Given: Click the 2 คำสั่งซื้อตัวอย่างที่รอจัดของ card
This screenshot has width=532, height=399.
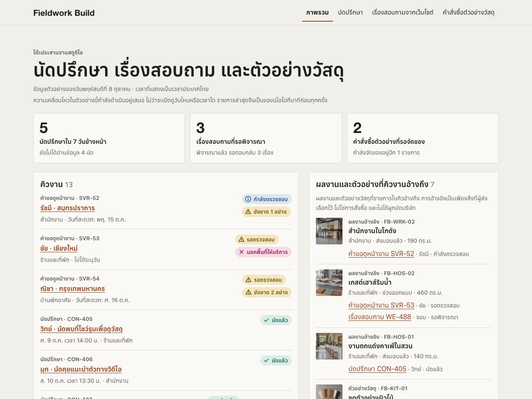Looking at the screenshot, I should [x=423, y=138].
